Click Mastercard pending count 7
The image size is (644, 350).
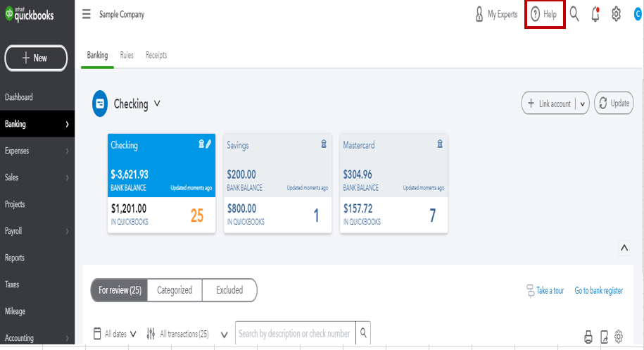click(432, 215)
